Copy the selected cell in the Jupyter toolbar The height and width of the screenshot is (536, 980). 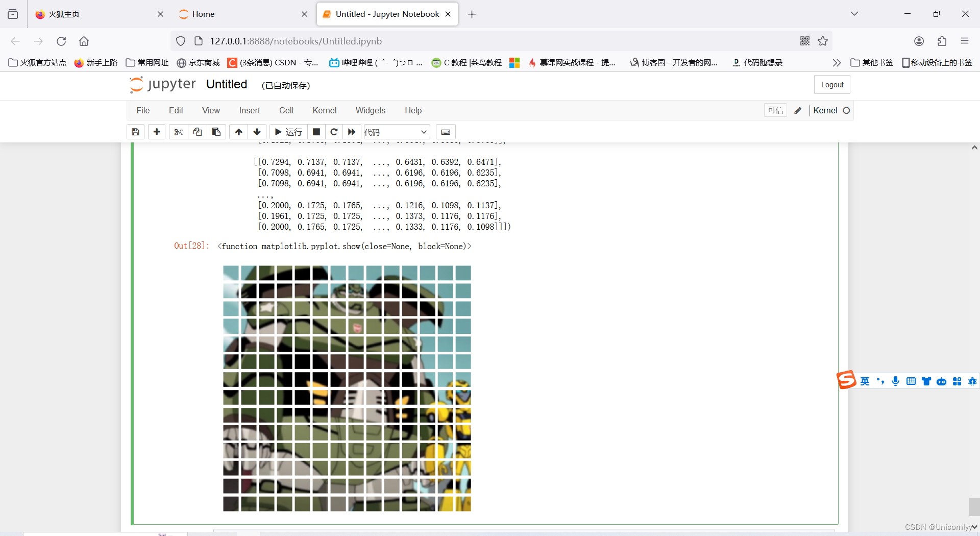point(198,132)
